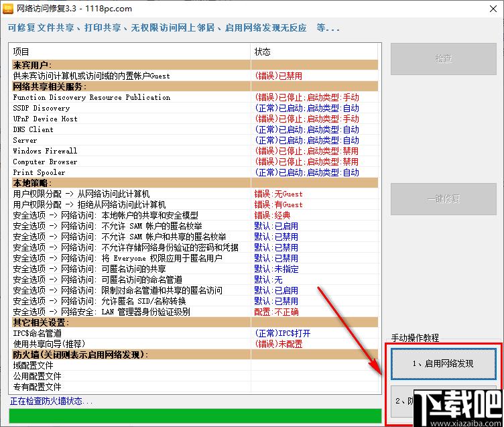504x427 pixels.
Task: Select 可匿名访问的共享 row
Action: 195,269
